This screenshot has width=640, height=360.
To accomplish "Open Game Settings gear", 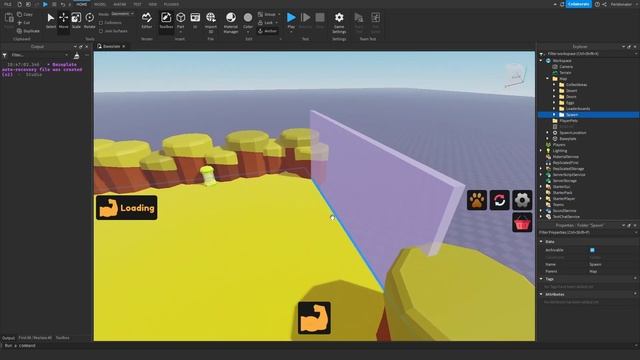I will tap(339, 22).
